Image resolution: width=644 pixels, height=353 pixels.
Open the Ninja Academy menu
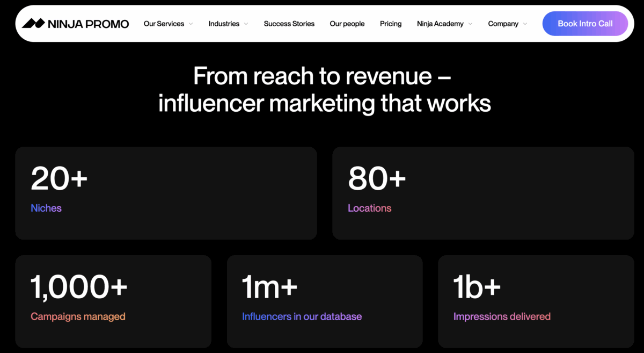pyautogui.click(x=440, y=24)
